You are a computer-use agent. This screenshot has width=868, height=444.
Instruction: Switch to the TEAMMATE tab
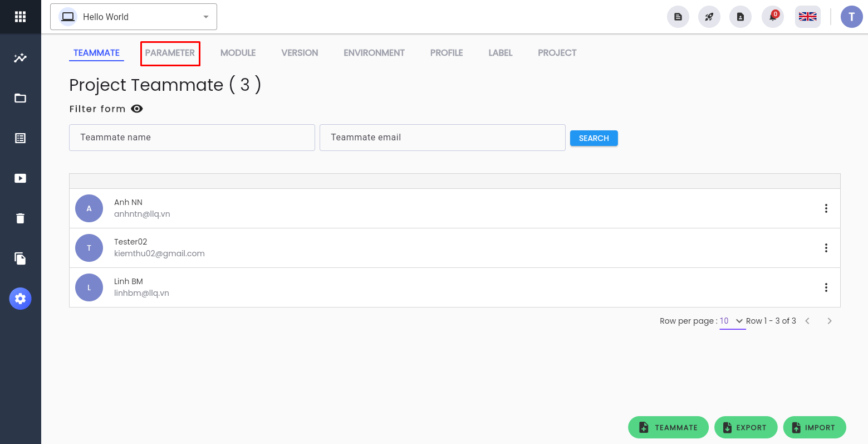tap(96, 53)
